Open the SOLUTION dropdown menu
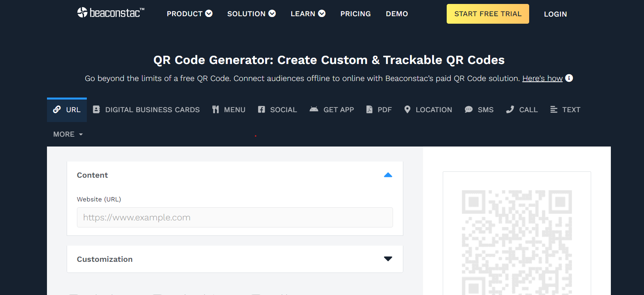 pyautogui.click(x=251, y=14)
